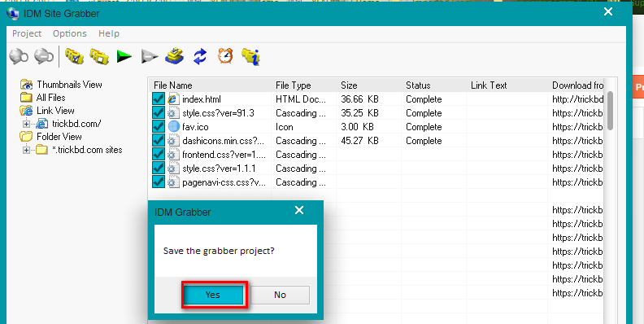Select the Thumbnails View tree item

point(69,85)
